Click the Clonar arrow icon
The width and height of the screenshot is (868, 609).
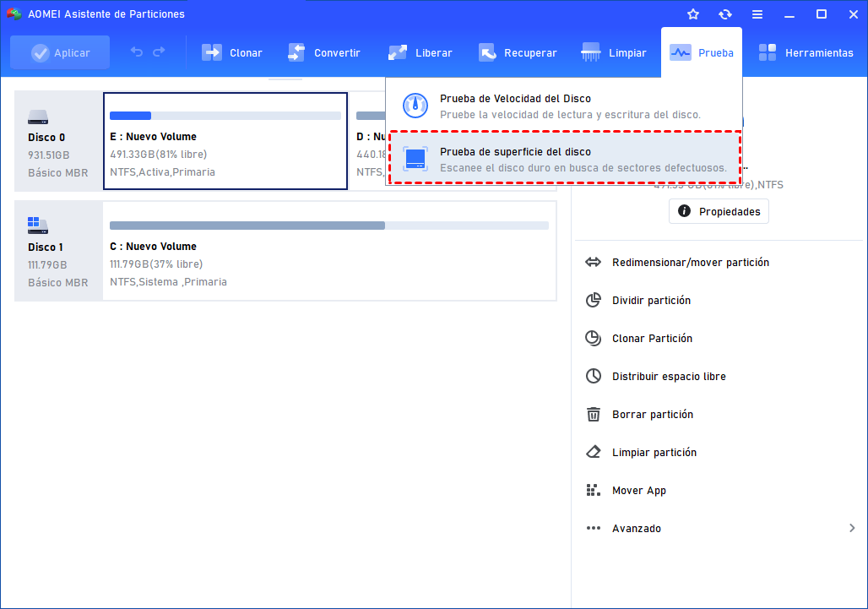[x=211, y=52]
